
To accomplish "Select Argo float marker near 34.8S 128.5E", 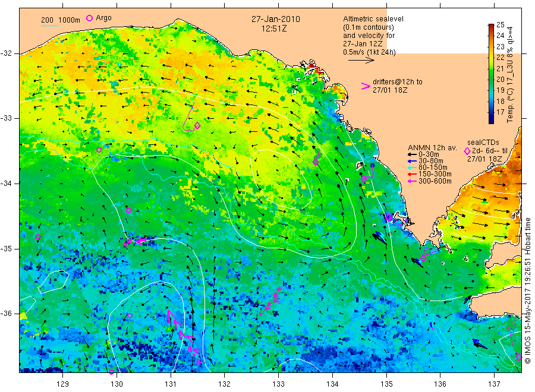I will click(38, 237).
